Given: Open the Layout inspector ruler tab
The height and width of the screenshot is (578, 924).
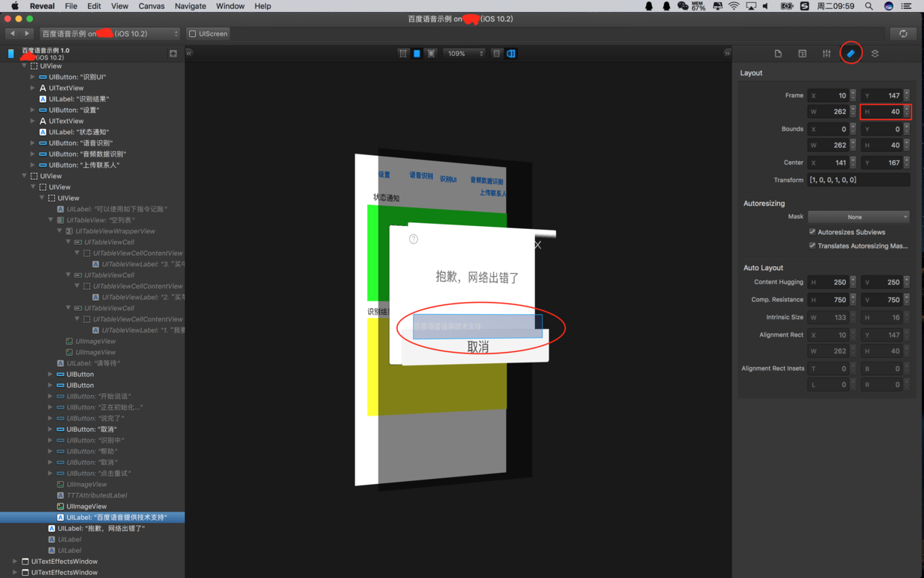Looking at the screenshot, I should (x=850, y=54).
